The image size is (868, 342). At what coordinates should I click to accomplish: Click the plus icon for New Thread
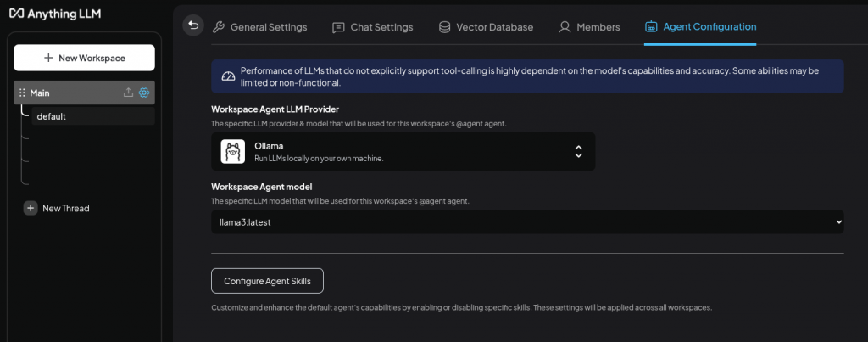31,208
